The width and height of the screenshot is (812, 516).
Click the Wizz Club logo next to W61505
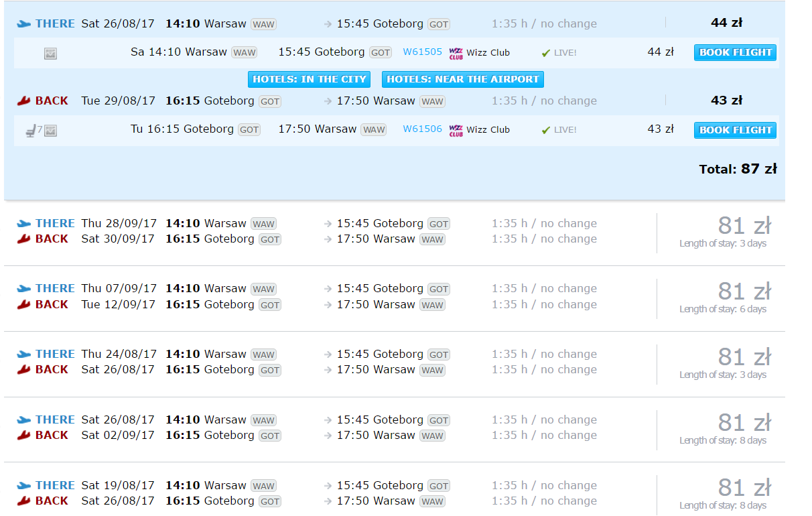click(x=456, y=52)
